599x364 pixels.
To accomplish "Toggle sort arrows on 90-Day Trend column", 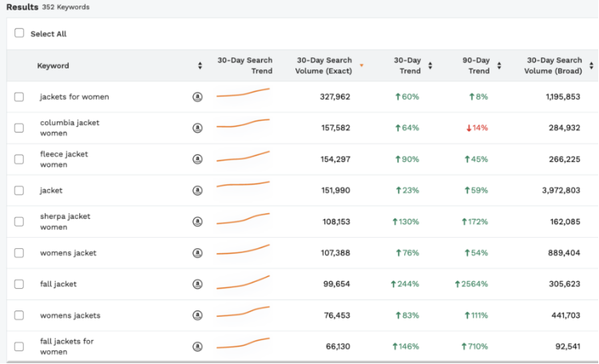I will (499, 65).
